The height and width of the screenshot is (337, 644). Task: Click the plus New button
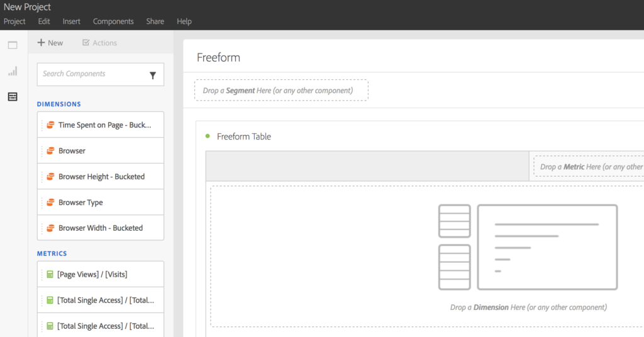pyautogui.click(x=50, y=43)
